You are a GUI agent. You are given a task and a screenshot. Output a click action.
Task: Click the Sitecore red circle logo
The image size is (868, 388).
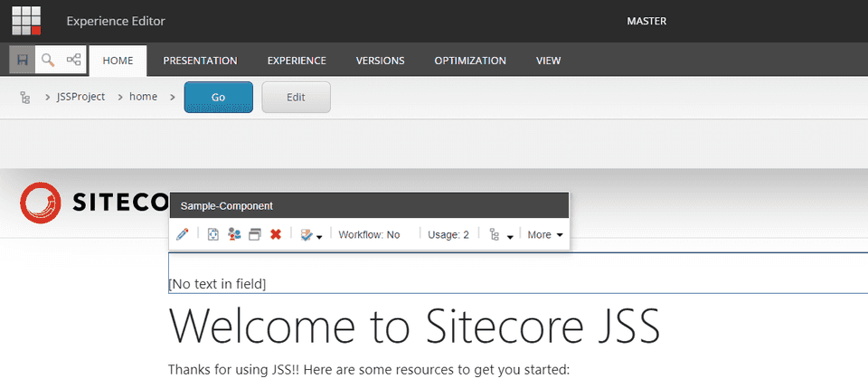tap(41, 203)
